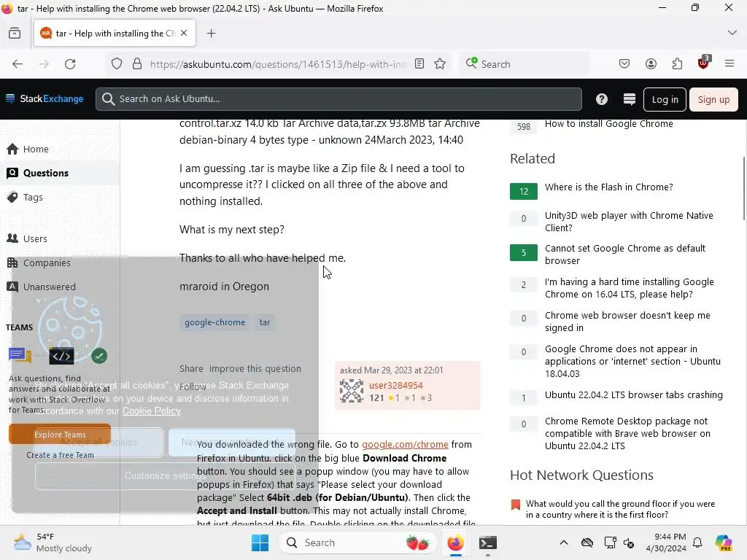Go back with the browser back arrow
Screen dimensions: 747x560
(18, 64)
